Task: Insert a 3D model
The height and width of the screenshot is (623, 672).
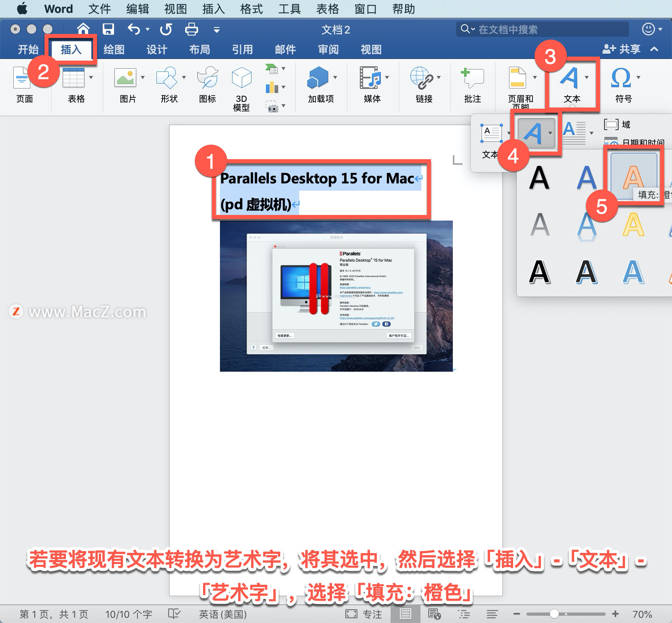Action: (x=241, y=89)
